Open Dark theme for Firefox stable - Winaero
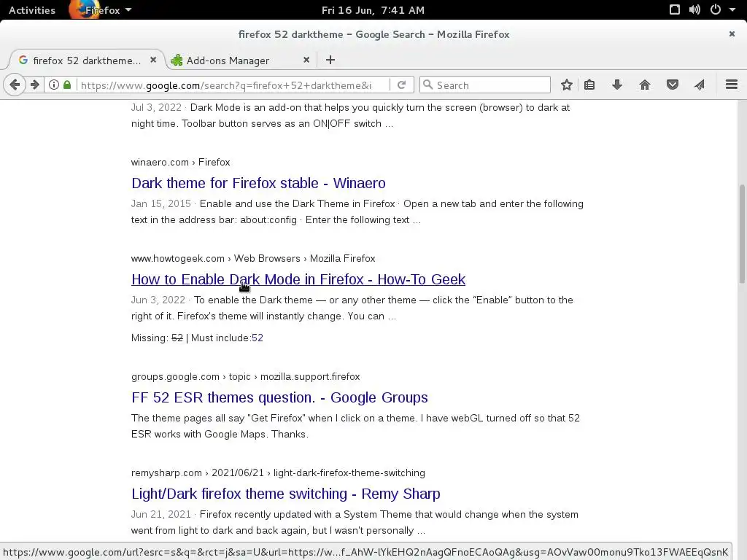This screenshot has width=747, height=560. 259,183
